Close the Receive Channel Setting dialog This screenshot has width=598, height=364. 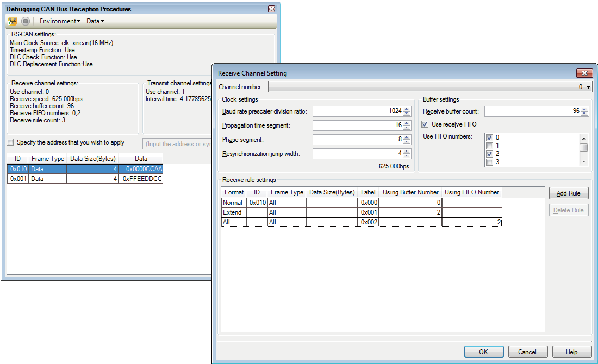pyautogui.click(x=585, y=73)
